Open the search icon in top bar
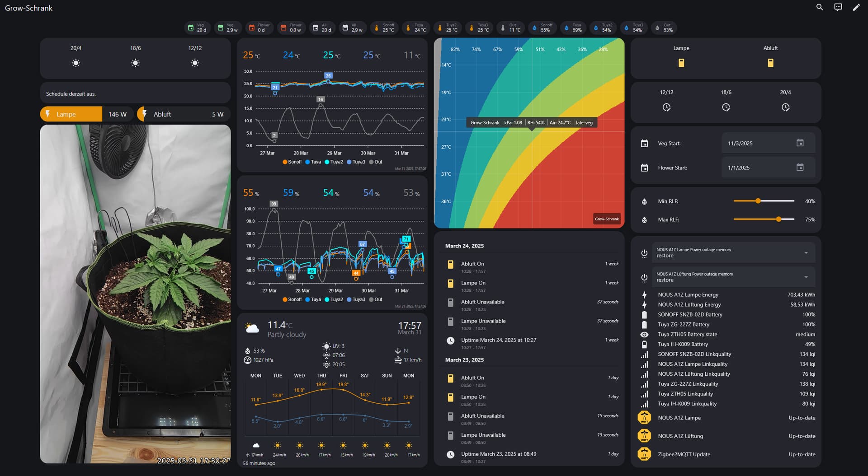This screenshot has height=476, width=868. (x=819, y=7)
